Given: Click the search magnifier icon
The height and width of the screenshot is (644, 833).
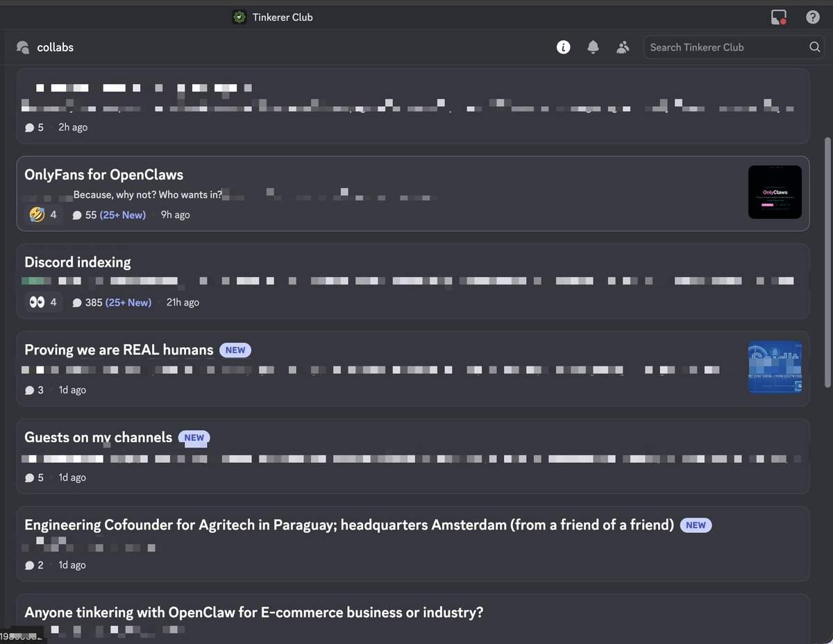Looking at the screenshot, I should [x=814, y=47].
